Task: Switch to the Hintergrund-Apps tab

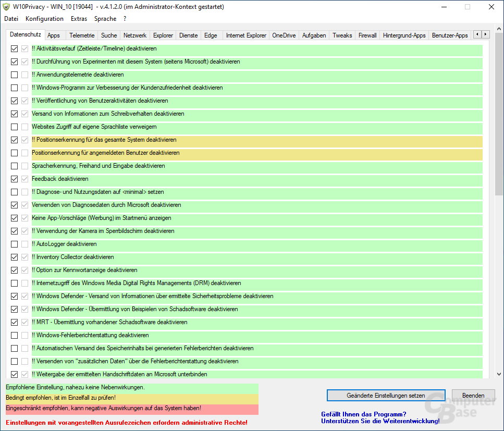Action: coord(404,35)
